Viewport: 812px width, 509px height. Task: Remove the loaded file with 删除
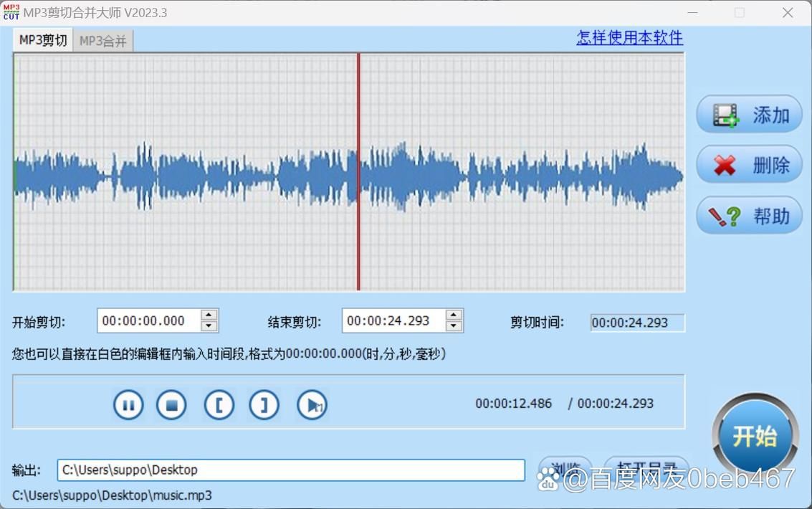(748, 164)
